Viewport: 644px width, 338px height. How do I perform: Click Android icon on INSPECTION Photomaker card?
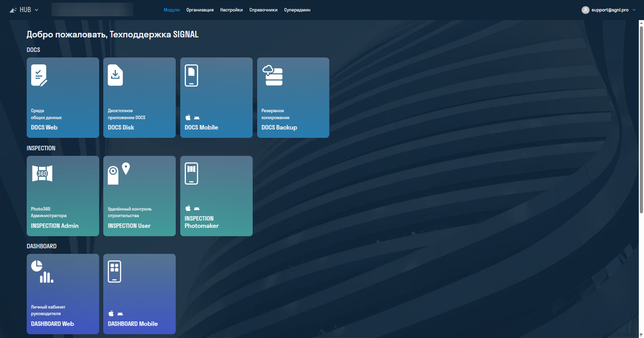(197, 208)
